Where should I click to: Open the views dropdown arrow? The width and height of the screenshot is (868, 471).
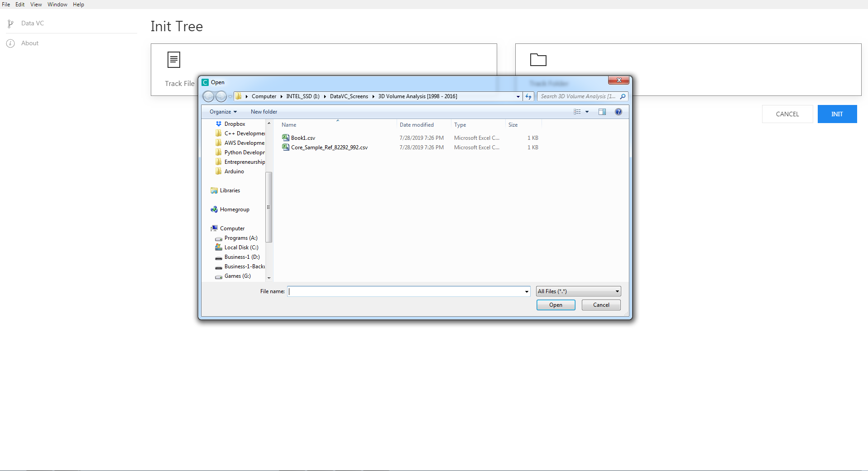(x=587, y=112)
